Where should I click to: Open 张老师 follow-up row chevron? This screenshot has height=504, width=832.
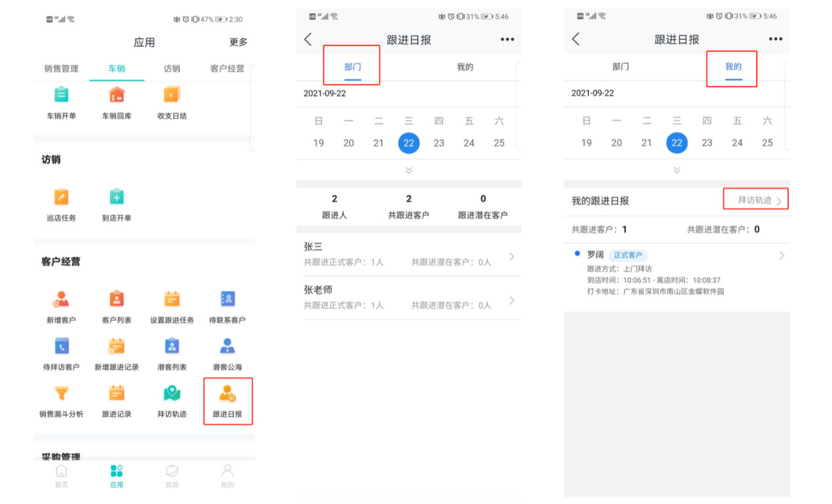pyautogui.click(x=512, y=300)
